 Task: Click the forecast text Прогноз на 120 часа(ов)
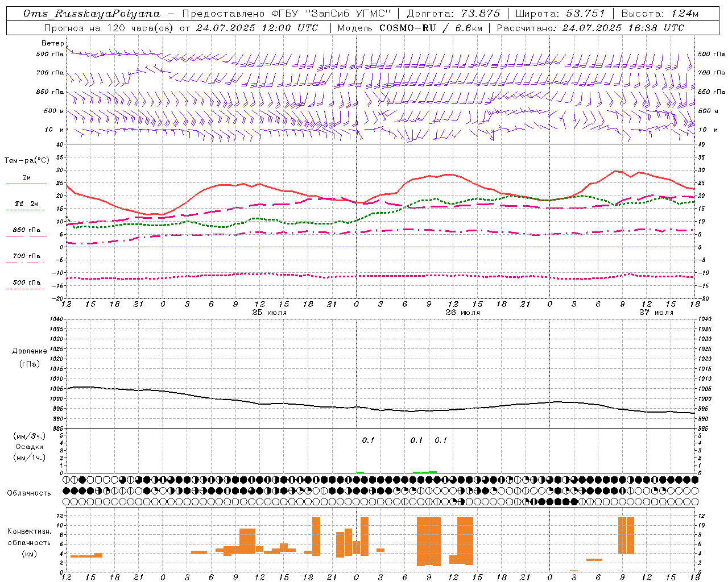pyautogui.click(x=109, y=28)
